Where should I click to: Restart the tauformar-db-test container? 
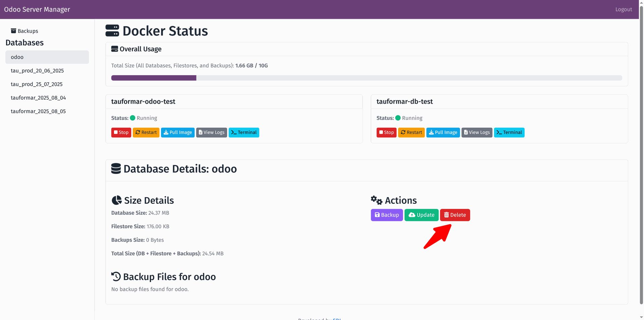click(411, 132)
